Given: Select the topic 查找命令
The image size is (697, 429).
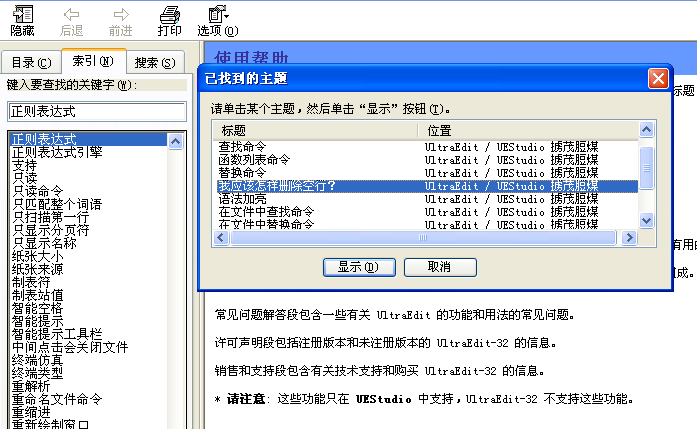Looking at the screenshot, I should (x=242, y=147).
